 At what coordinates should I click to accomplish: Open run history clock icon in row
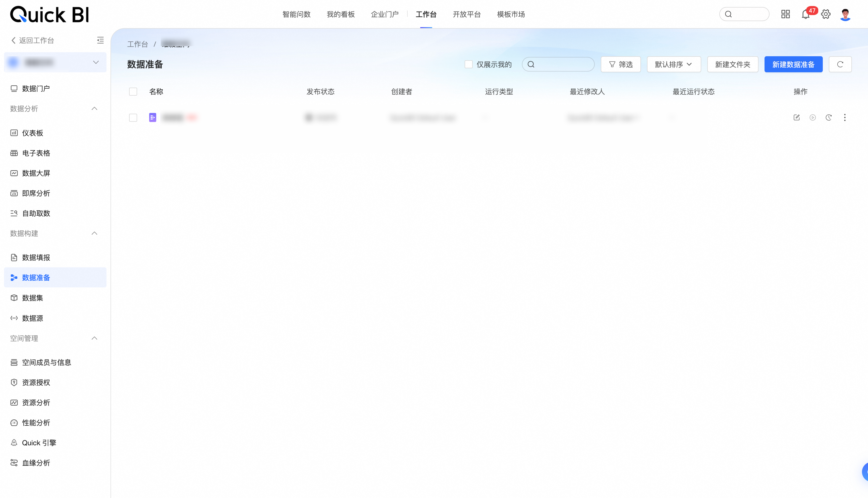pyautogui.click(x=829, y=118)
